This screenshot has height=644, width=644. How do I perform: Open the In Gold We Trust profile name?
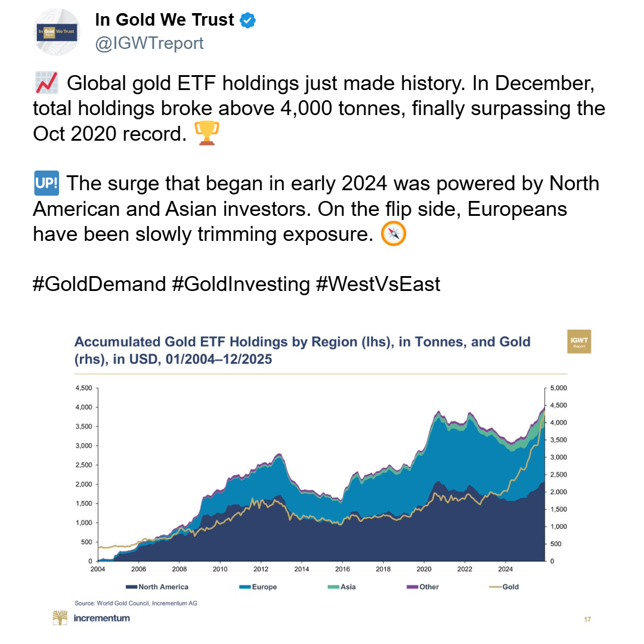coord(165,20)
